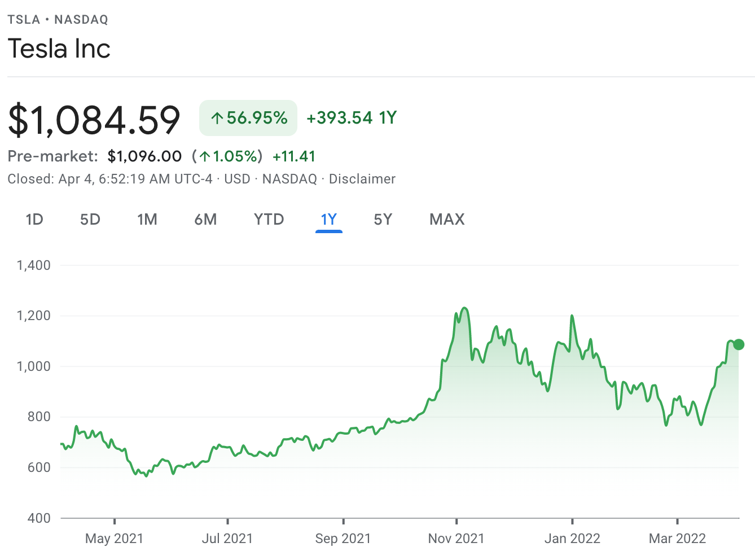The width and height of the screenshot is (755, 560).
Task: Click the 600 y-axis label
Action: click(39, 467)
